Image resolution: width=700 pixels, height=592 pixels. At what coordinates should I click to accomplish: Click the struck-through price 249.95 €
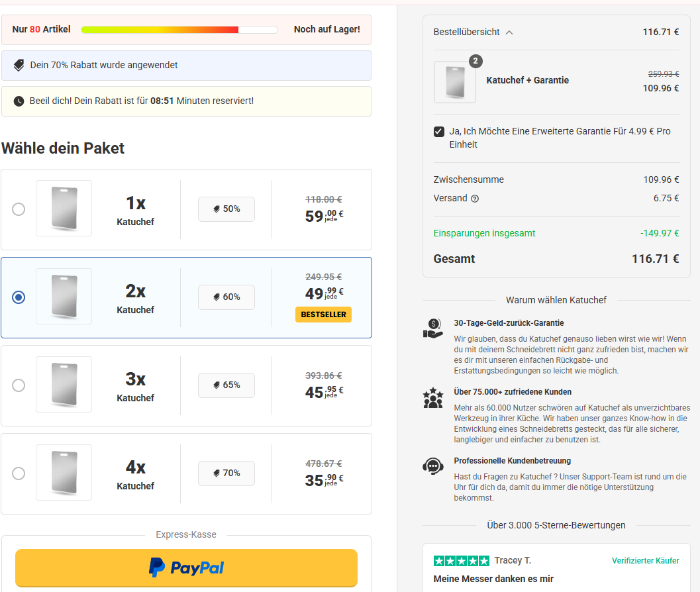coord(324,277)
